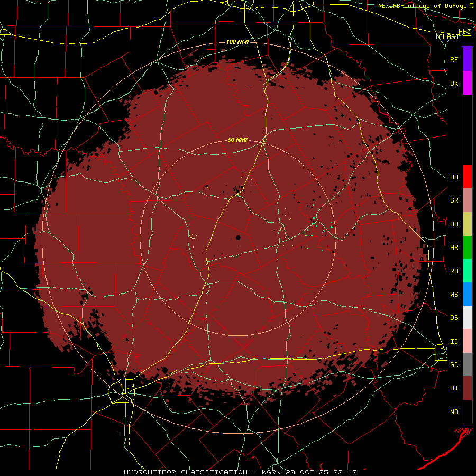476x476 pixels.
Task: Click the "HYDROMETEOR CLASSIFICATION" title text
Action: [186, 472]
